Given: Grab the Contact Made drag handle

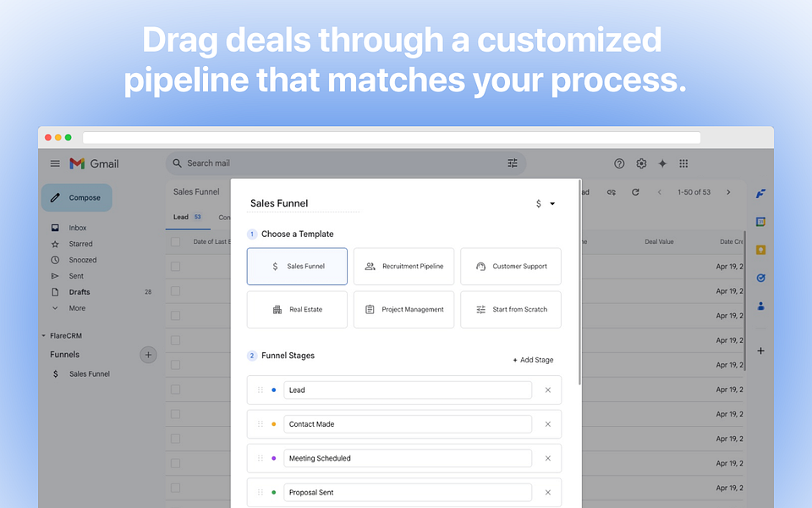Looking at the screenshot, I should pyautogui.click(x=261, y=424).
